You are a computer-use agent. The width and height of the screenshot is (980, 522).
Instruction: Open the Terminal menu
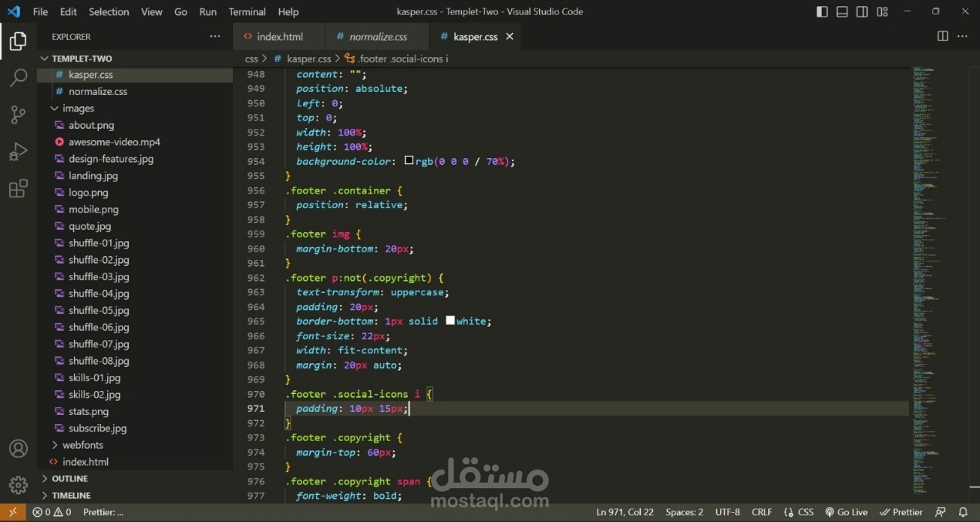247,12
